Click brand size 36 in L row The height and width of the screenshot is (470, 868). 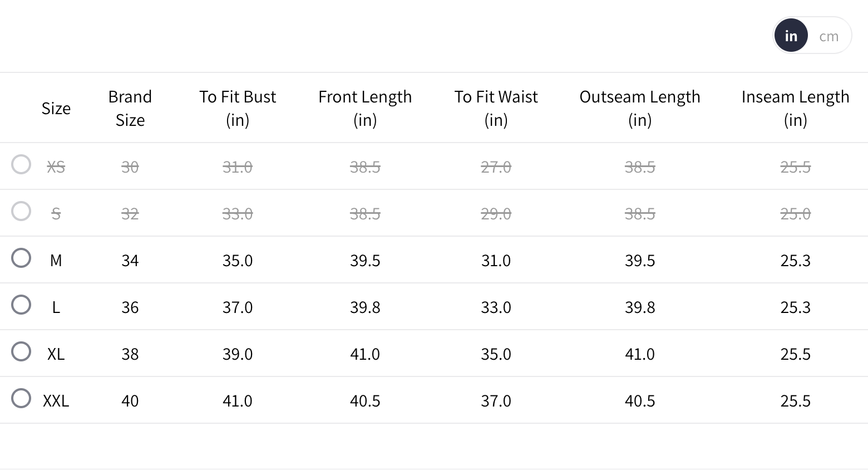130,307
